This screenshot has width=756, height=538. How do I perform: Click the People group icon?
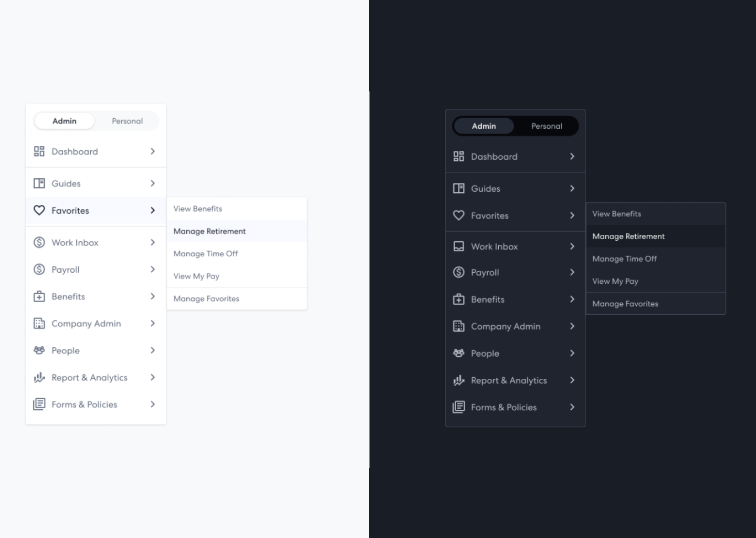[39, 350]
